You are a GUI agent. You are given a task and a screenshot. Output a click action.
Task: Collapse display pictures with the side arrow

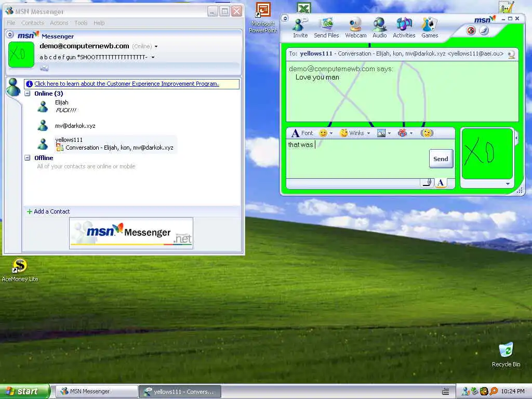(516, 138)
